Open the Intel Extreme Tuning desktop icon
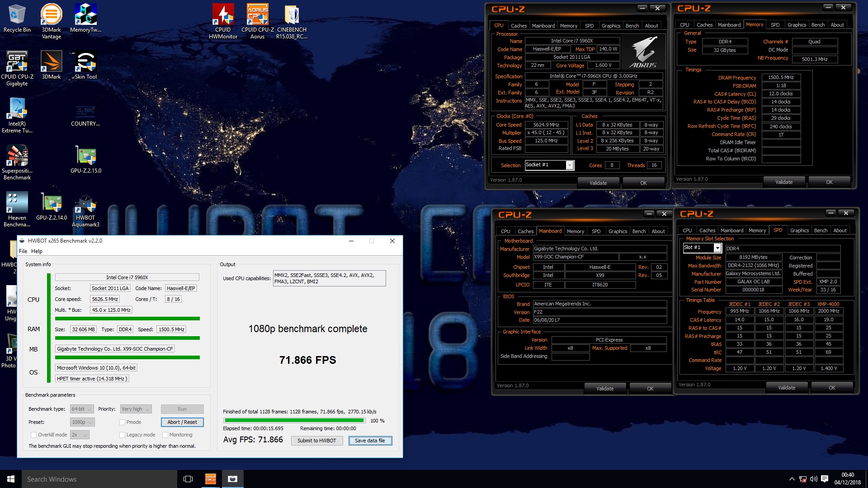Image resolution: width=868 pixels, height=488 pixels. [17, 115]
